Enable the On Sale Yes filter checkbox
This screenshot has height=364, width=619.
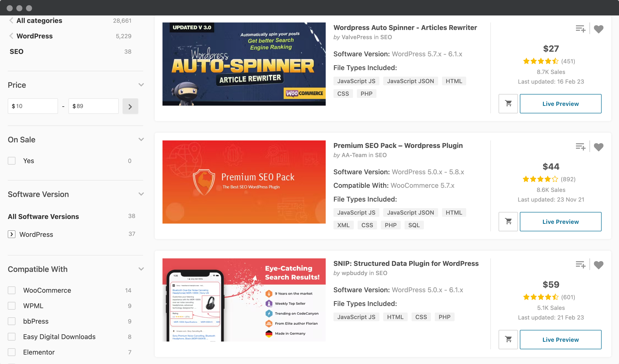click(x=12, y=161)
